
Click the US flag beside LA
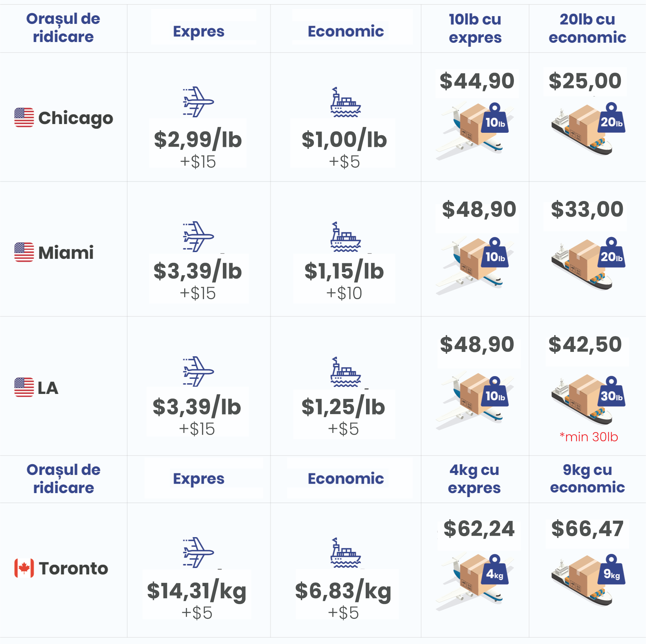pos(24,387)
